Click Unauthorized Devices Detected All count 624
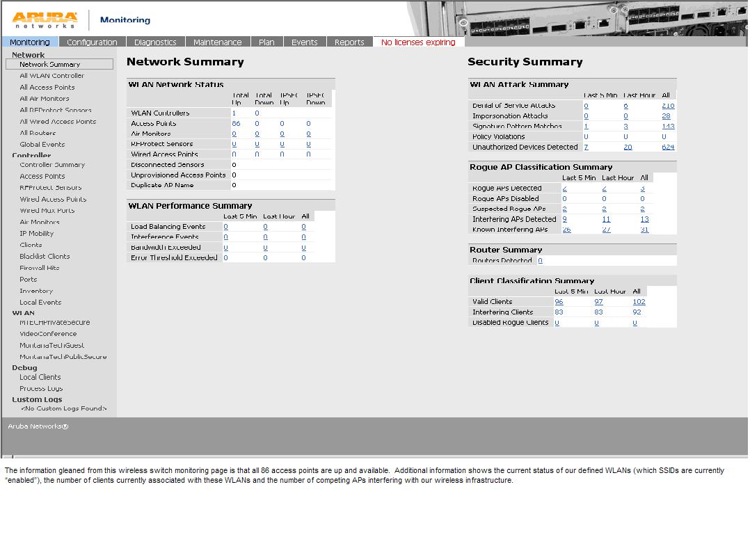 [668, 147]
